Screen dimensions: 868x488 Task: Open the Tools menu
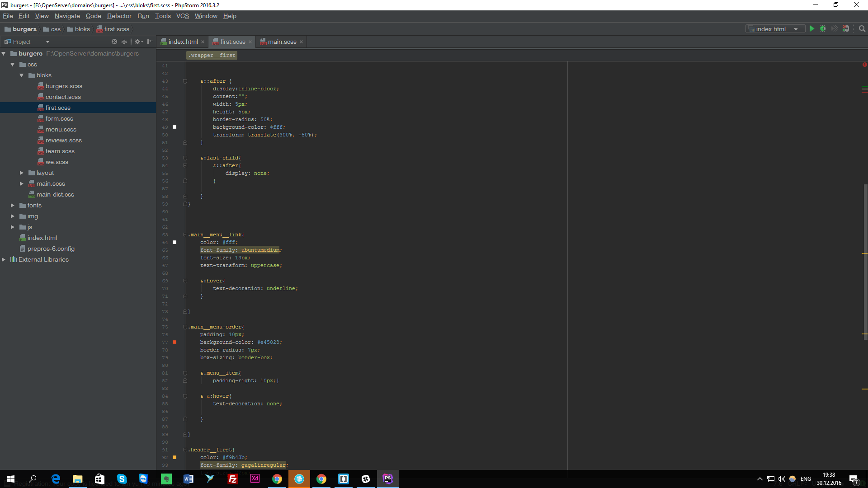[x=163, y=16]
